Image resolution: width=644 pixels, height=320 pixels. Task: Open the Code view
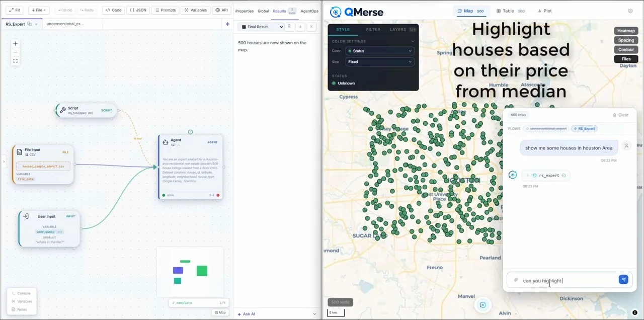click(x=113, y=10)
